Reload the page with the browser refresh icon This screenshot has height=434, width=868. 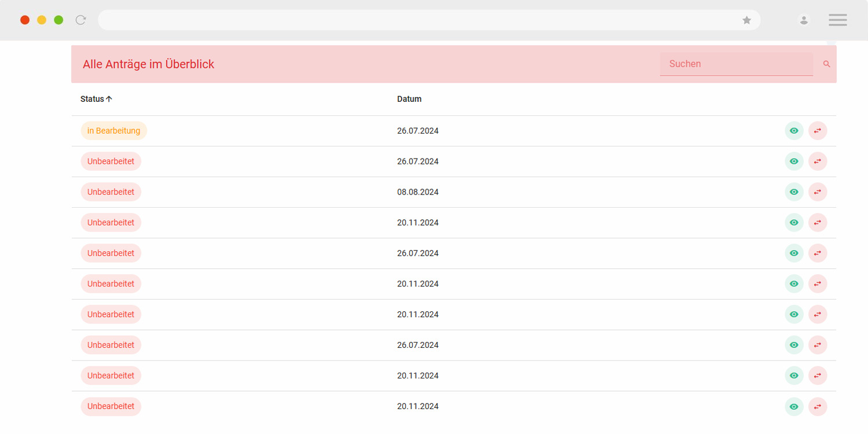point(81,20)
